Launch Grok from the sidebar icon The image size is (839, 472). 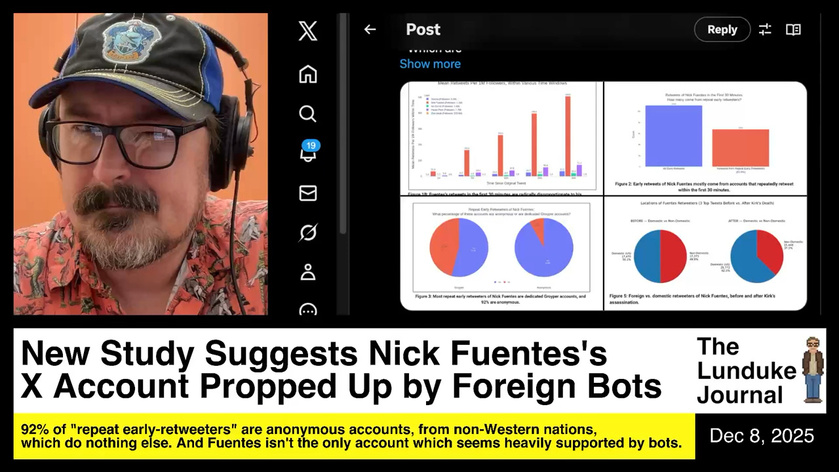308,233
